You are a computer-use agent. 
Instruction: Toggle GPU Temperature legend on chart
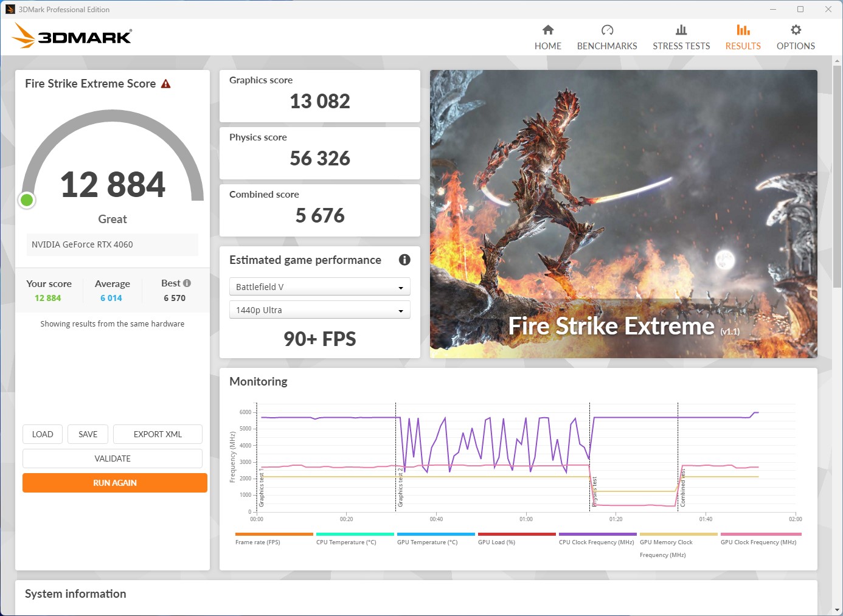(427, 542)
